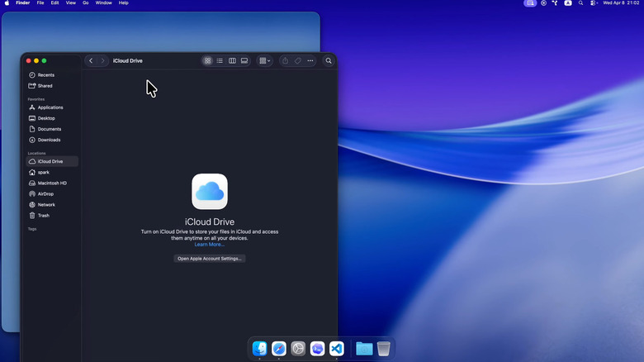This screenshot has height=362, width=644.
Task: Open the Finder menu in menu bar
Action: (x=22, y=2)
